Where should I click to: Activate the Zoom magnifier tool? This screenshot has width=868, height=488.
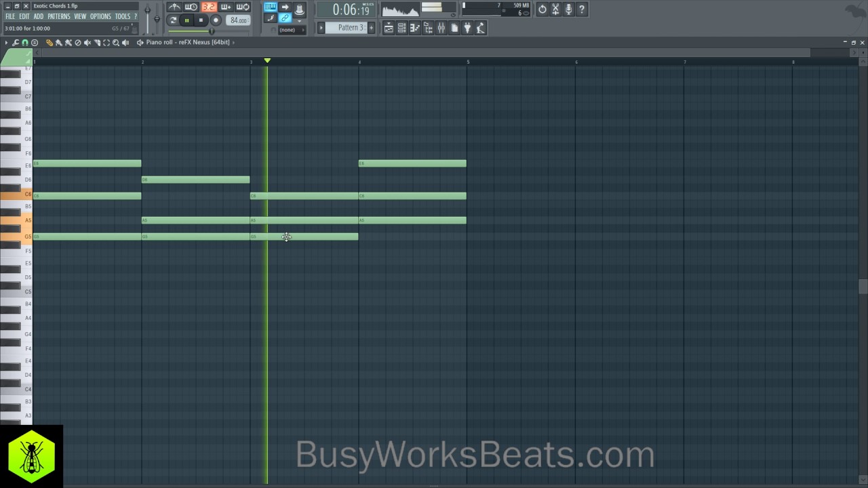pos(116,42)
